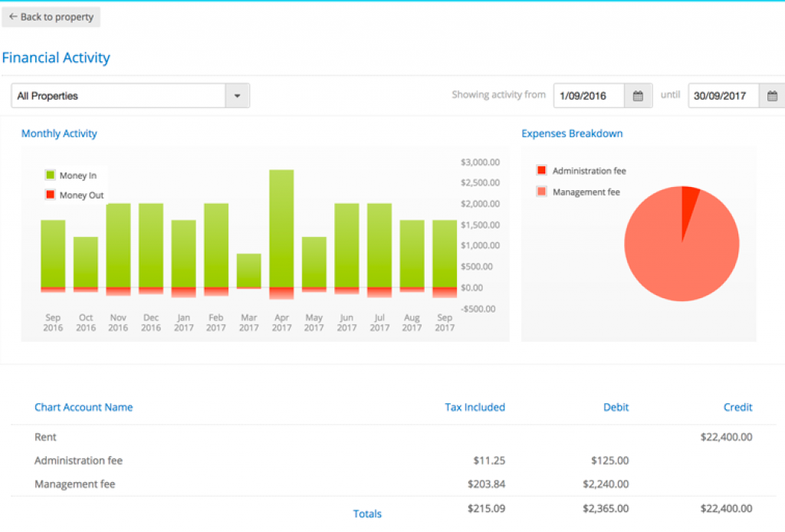This screenshot has width=785, height=532.
Task: Toggle Administration fee legend swatch
Action: tap(542, 171)
